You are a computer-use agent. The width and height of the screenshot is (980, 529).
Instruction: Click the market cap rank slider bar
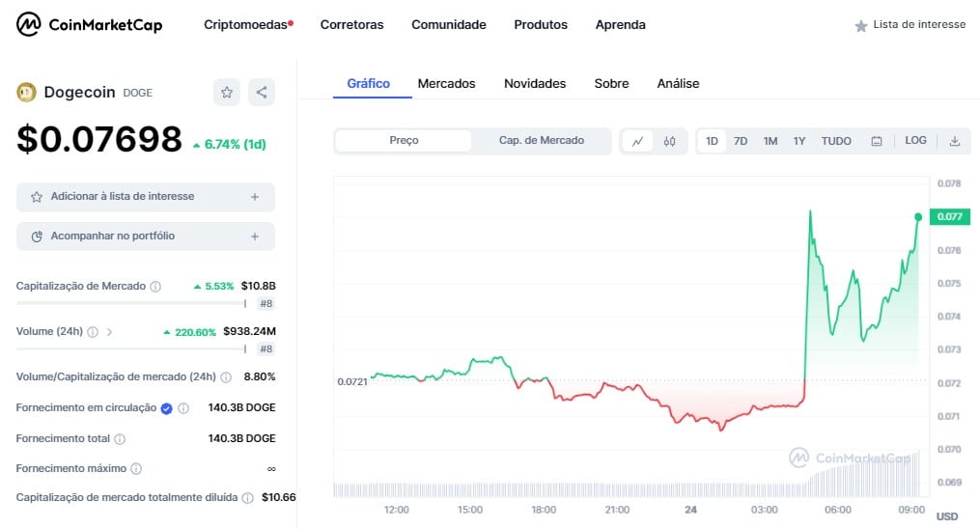point(131,303)
